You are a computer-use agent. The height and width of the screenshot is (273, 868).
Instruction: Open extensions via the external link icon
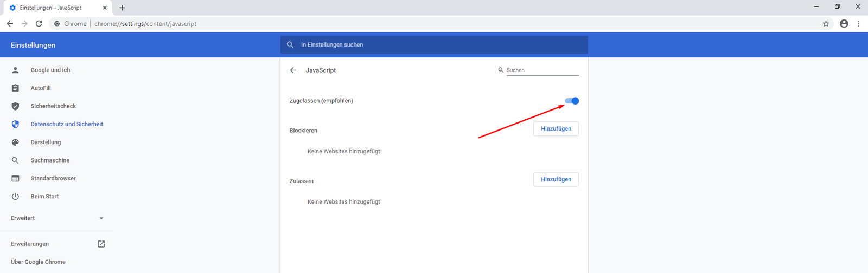pyautogui.click(x=101, y=244)
